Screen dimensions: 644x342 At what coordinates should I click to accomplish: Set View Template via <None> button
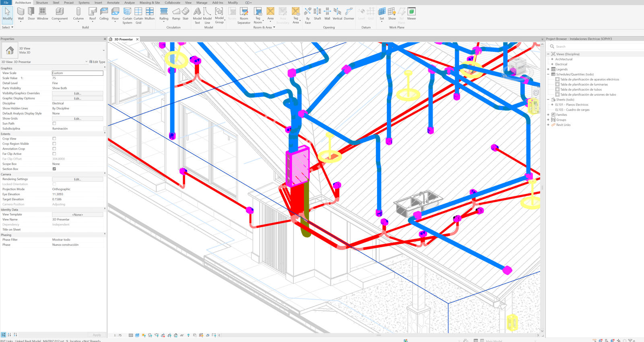(78, 214)
